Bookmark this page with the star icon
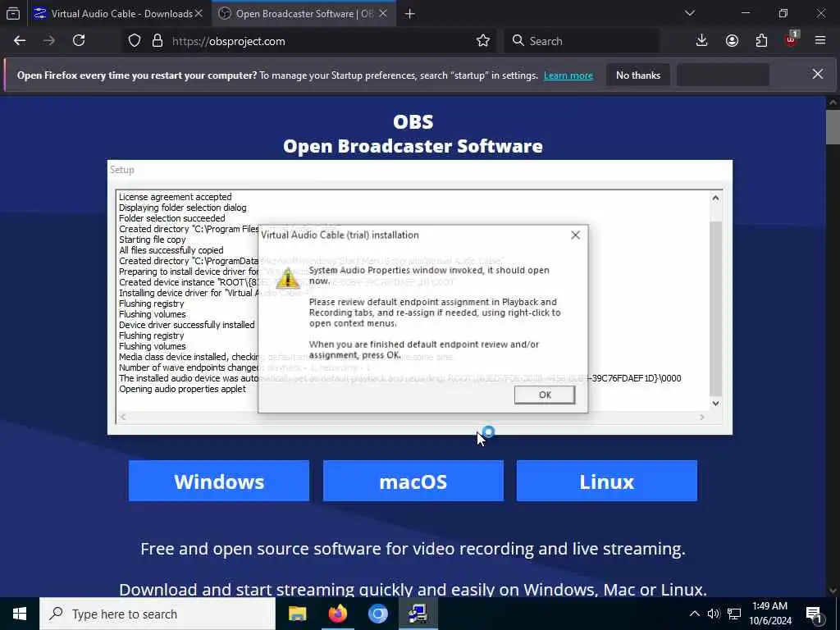This screenshot has height=630, width=840. [x=482, y=41]
